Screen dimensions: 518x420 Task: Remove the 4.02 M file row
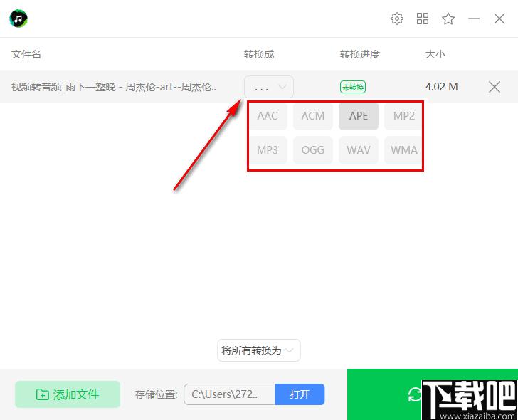495,87
